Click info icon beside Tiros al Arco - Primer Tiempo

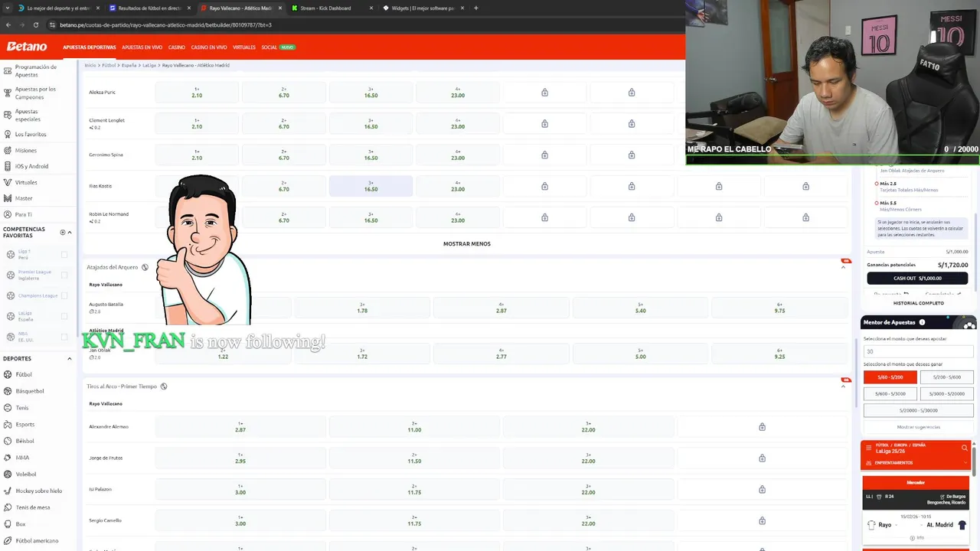(164, 386)
